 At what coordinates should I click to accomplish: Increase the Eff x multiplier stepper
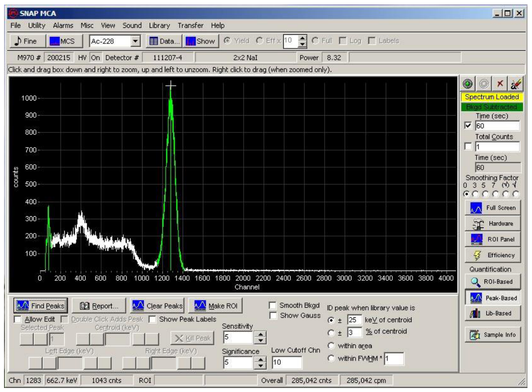pos(302,38)
